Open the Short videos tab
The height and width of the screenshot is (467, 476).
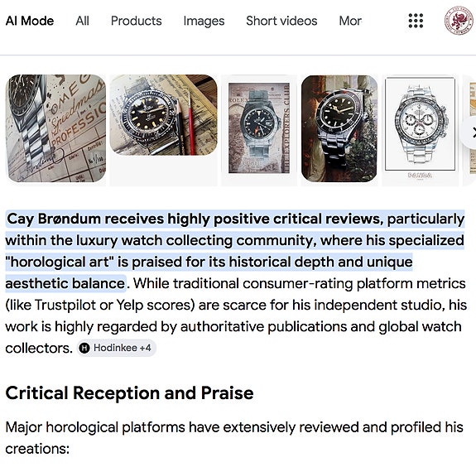(x=281, y=21)
